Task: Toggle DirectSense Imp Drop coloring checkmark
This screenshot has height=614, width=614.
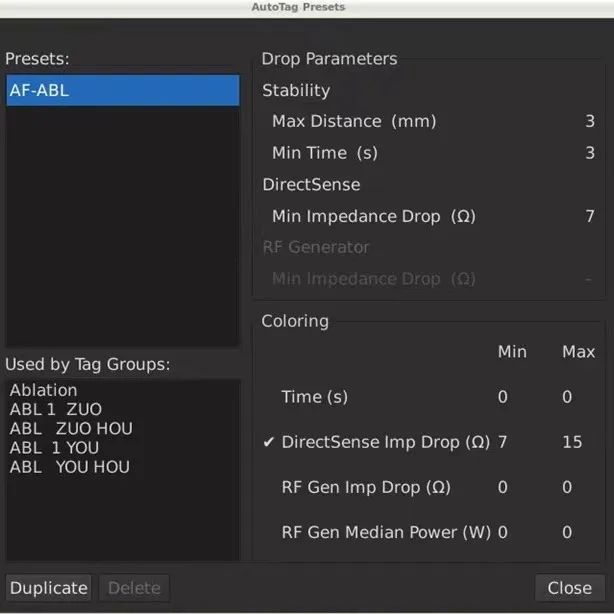Action: (x=269, y=442)
